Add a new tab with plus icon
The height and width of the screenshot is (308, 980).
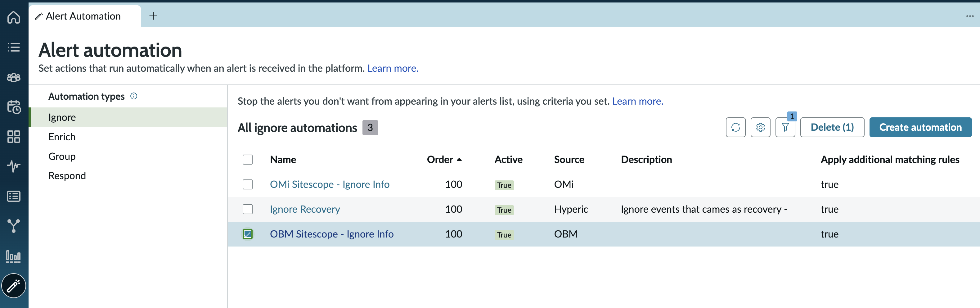pyautogui.click(x=153, y=16)
